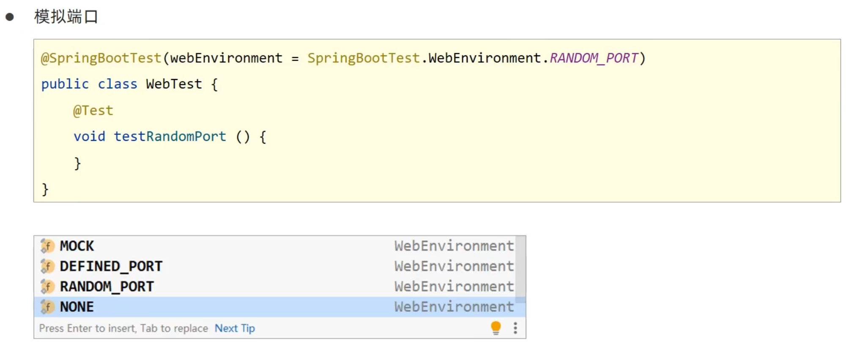
Task: Click RANDOM_PORT constant in the annotation
Action: tap(594, 58)
